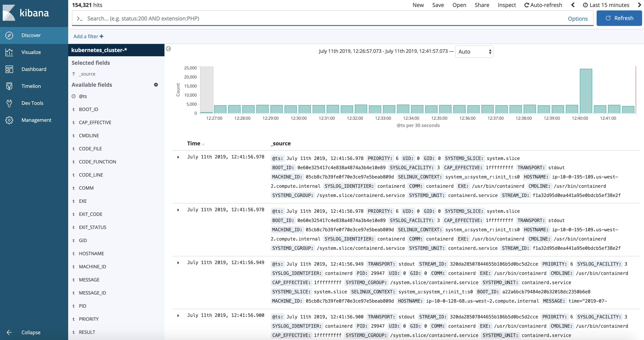Open Dev Tools wrench icon

coord(9,103)
